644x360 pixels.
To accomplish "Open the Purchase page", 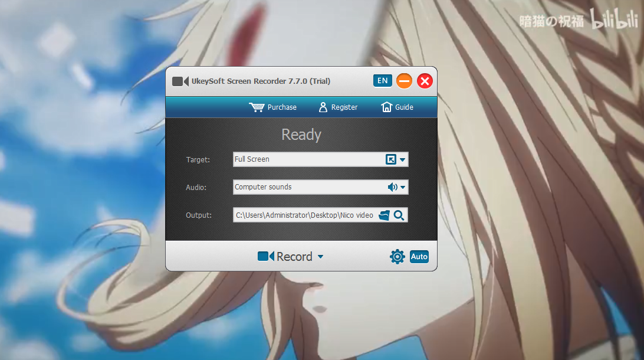I will coord(273,107).
